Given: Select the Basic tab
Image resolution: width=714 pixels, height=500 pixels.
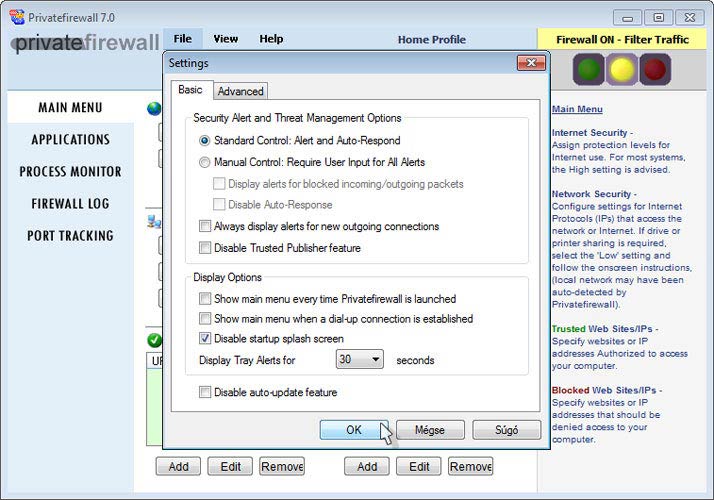Looking at the screenshot, I should (190, 90).
